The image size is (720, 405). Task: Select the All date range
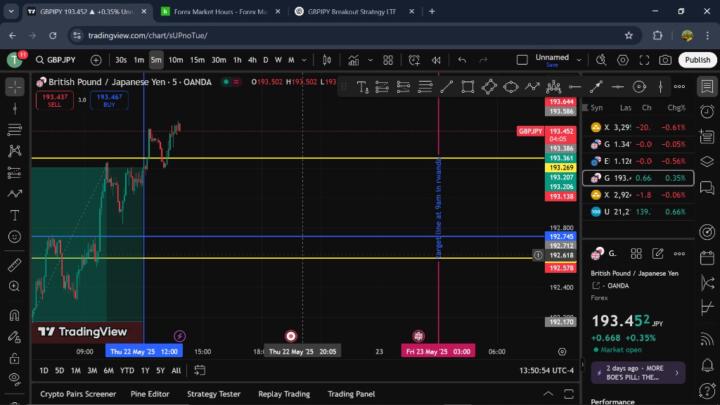pyautogui.click(x=176, y=371)
